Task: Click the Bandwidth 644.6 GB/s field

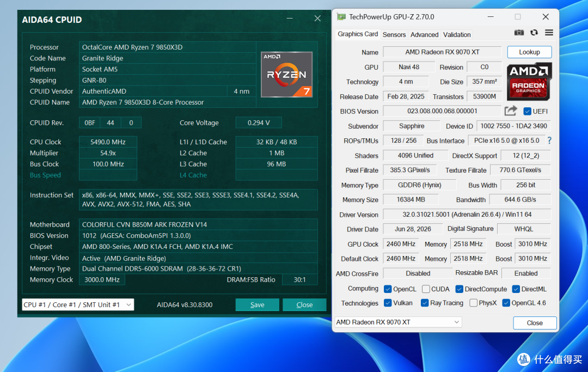Action: [520, 199]
